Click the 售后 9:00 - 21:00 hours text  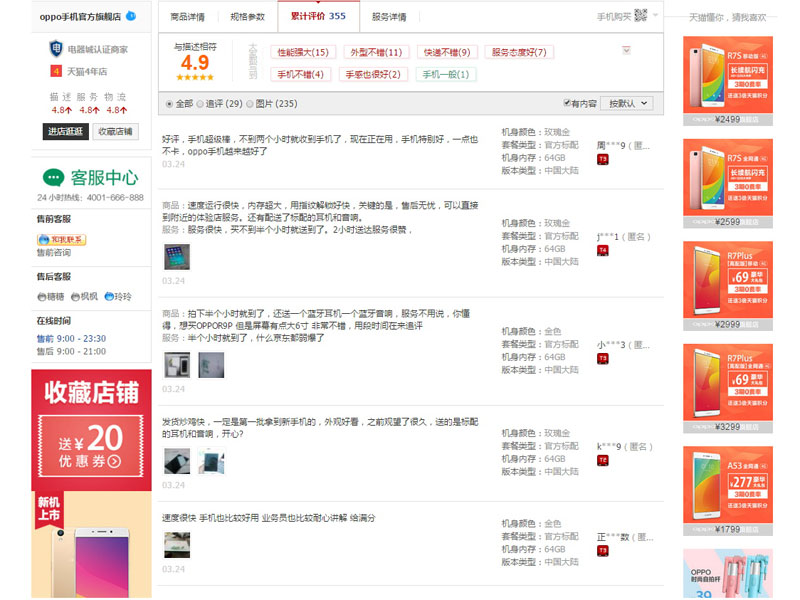point(71,352)
